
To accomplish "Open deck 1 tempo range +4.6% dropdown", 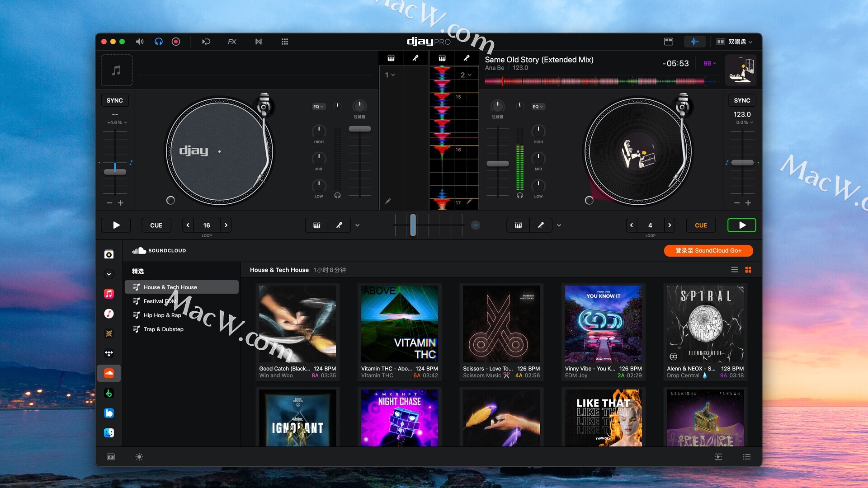I will (x=117, y=122).
